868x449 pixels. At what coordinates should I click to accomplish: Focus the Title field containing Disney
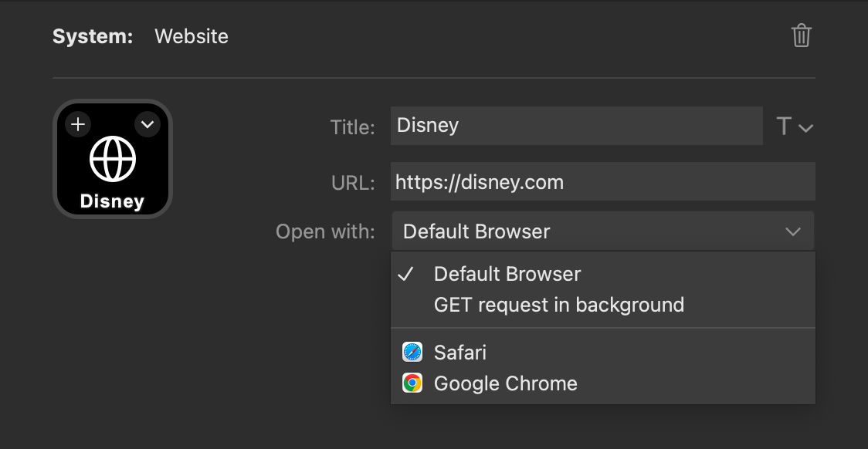576,126
